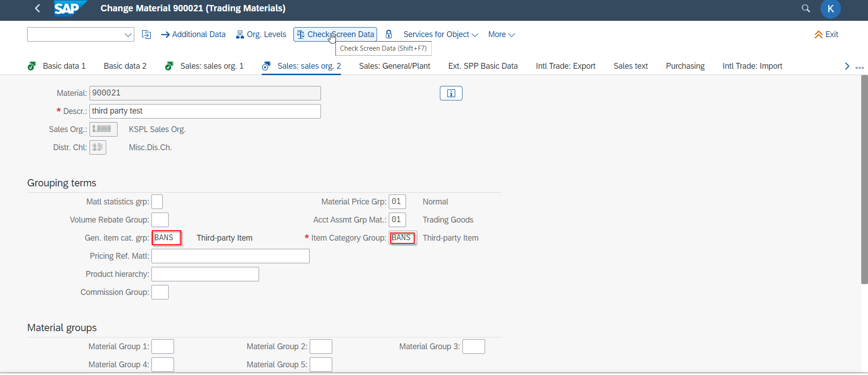The image size is (868, 375).
Task: Open the More dropdown menu
Action: coord(501,34)
